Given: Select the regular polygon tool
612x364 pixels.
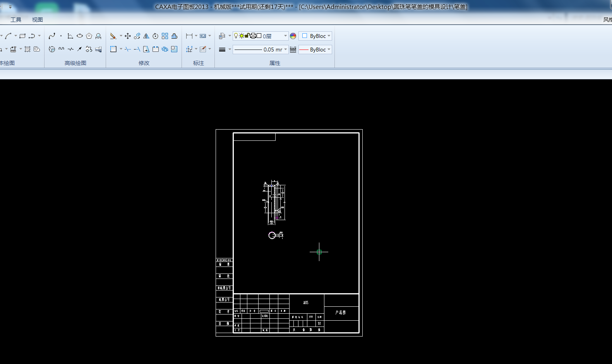Looking at the screenshot, I should tap(89, 36).
